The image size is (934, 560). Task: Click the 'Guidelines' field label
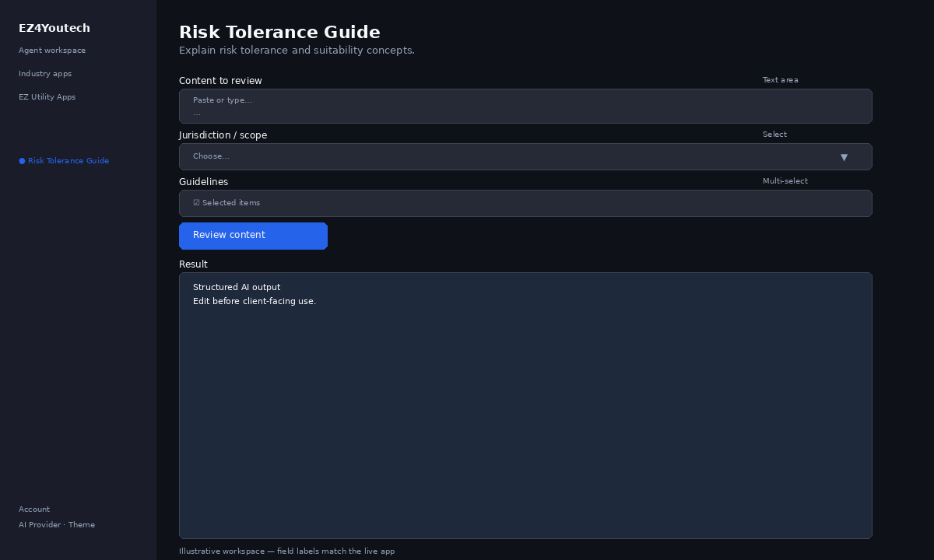[x=203, y=182]
